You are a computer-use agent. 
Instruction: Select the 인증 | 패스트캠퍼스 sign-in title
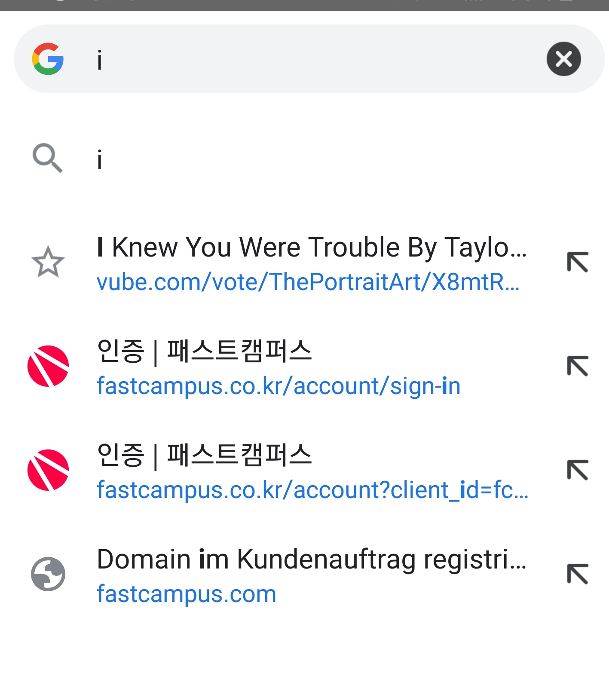204,351
